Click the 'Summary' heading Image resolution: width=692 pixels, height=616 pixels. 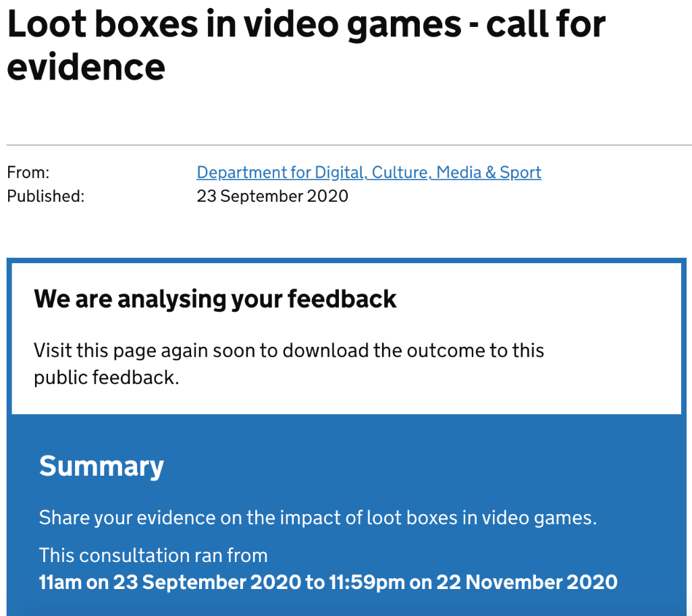pyautogui.click(x=101, y=466)
